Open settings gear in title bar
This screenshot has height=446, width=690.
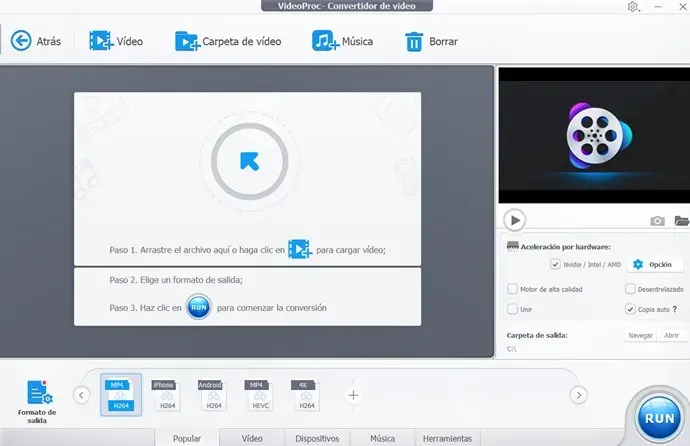[633, 7]
